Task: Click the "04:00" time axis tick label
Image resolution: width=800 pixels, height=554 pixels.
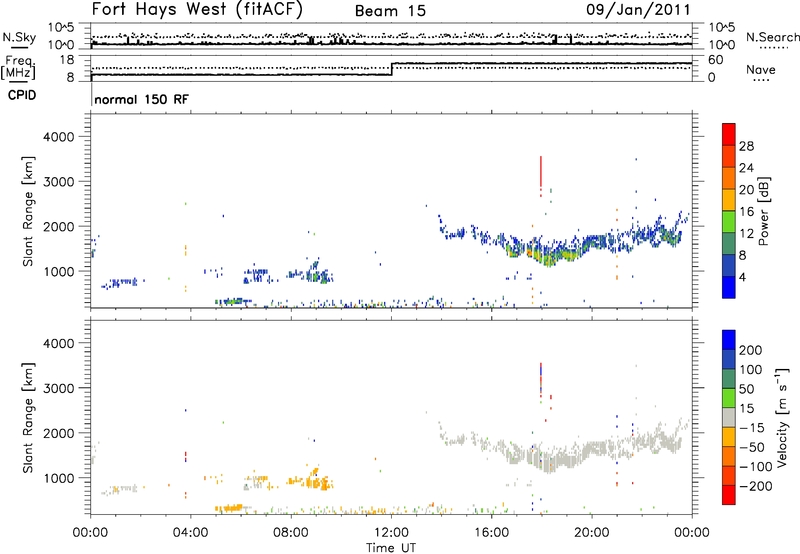Action: (x=191, y=533)
